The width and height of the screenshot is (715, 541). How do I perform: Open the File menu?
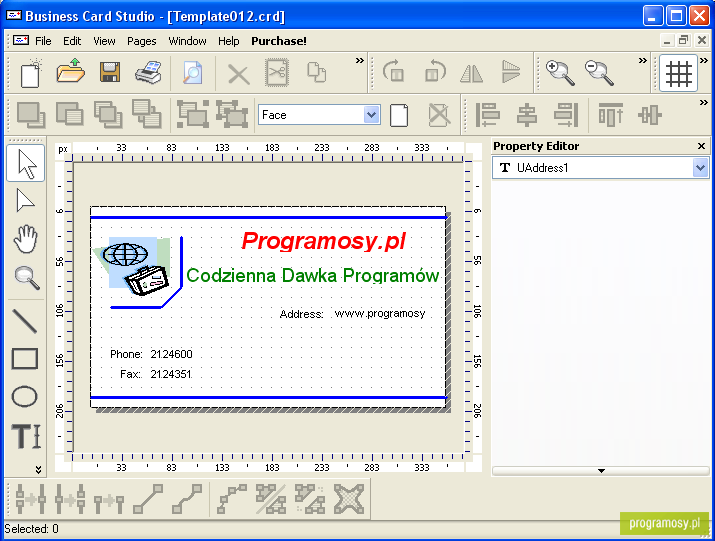tap(43, 41)
